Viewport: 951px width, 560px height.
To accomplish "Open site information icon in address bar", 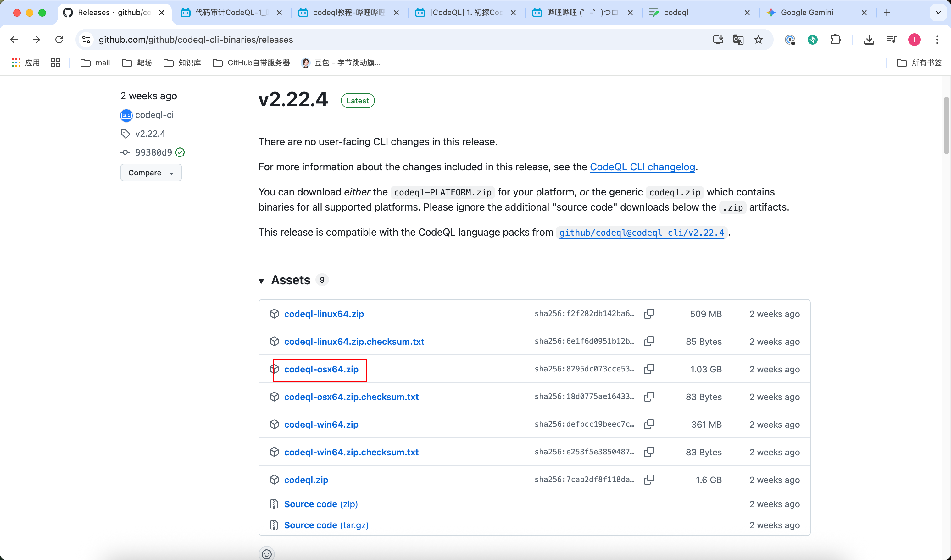I will point(86,40).
